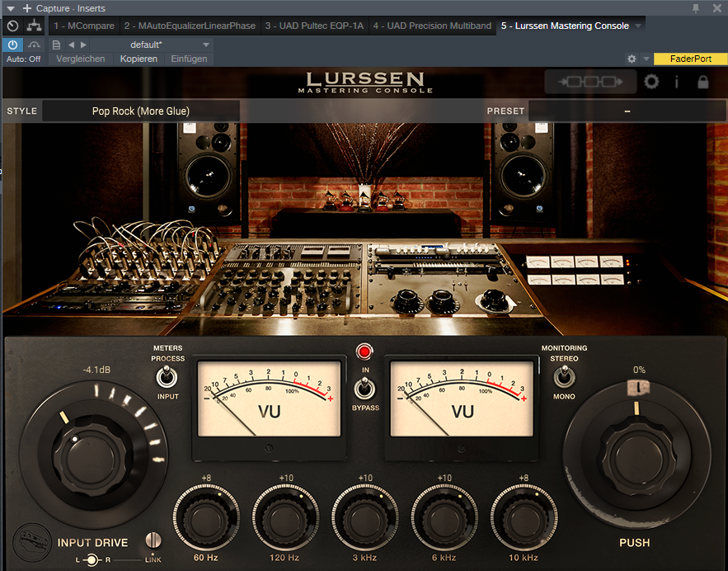Click the +8 value above 60 Hz
The height and width of the screenshot is (571, 728).
tap(206, 478)
